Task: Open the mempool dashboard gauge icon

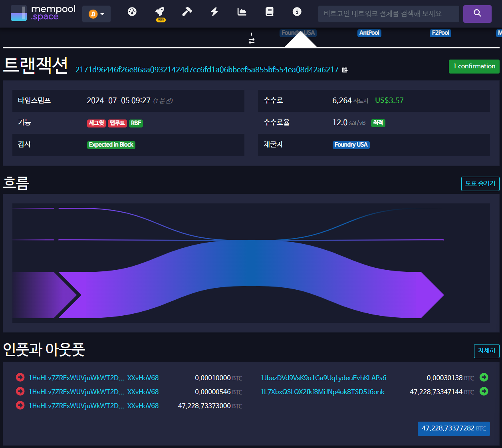Action: (x=132, y=12)
